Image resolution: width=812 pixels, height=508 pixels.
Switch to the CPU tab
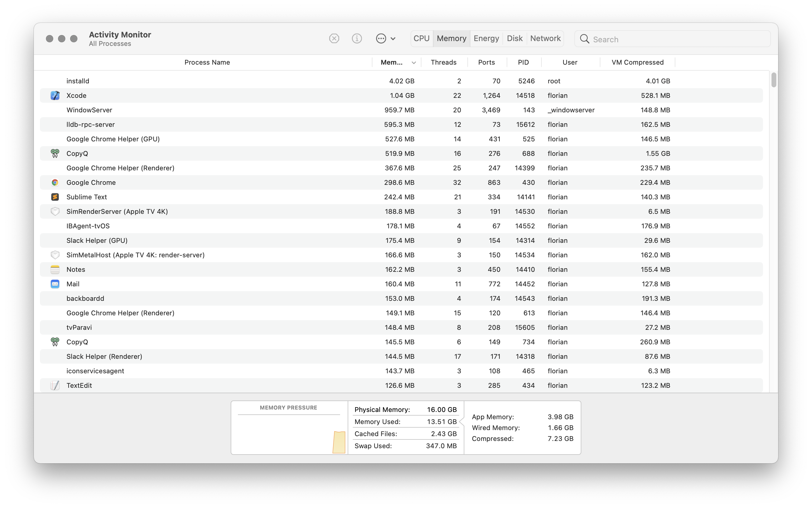click(x=421, y=39)
